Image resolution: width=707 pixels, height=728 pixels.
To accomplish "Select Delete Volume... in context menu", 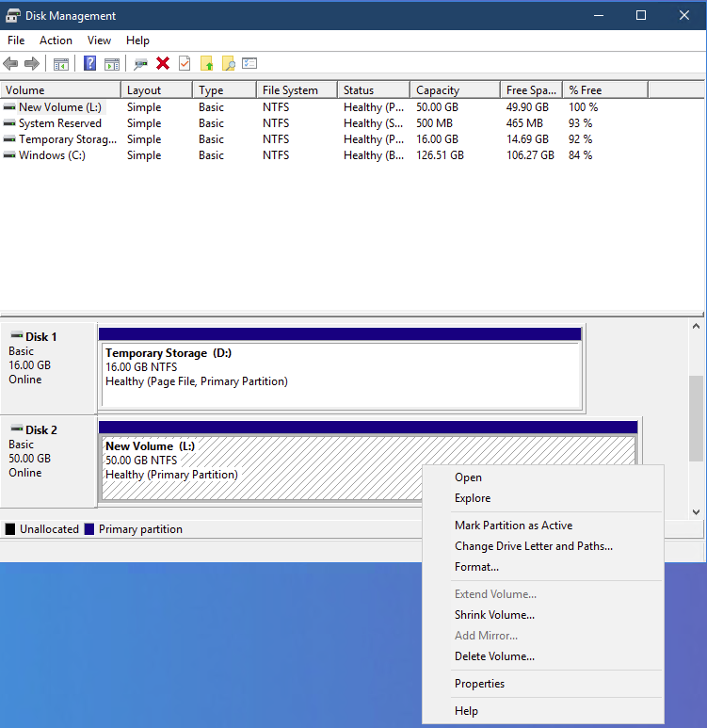I will 542,656.
